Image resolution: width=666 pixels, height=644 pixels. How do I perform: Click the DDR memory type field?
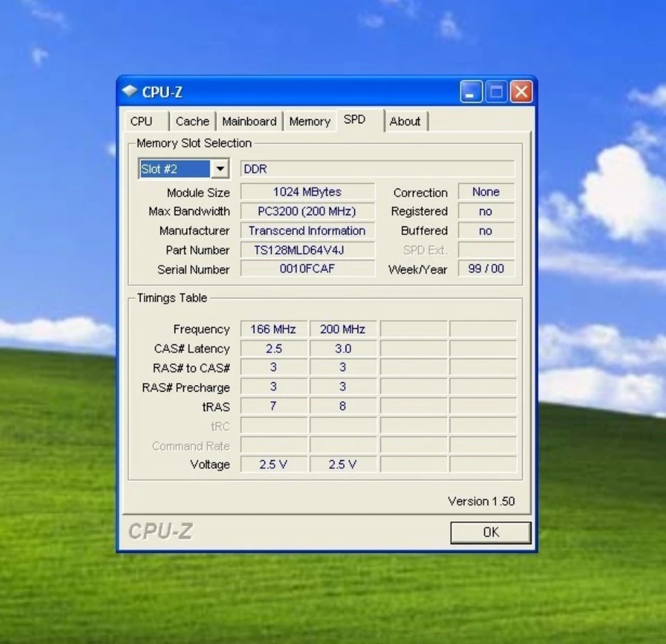pyautogui.click(x=377, y=169)
